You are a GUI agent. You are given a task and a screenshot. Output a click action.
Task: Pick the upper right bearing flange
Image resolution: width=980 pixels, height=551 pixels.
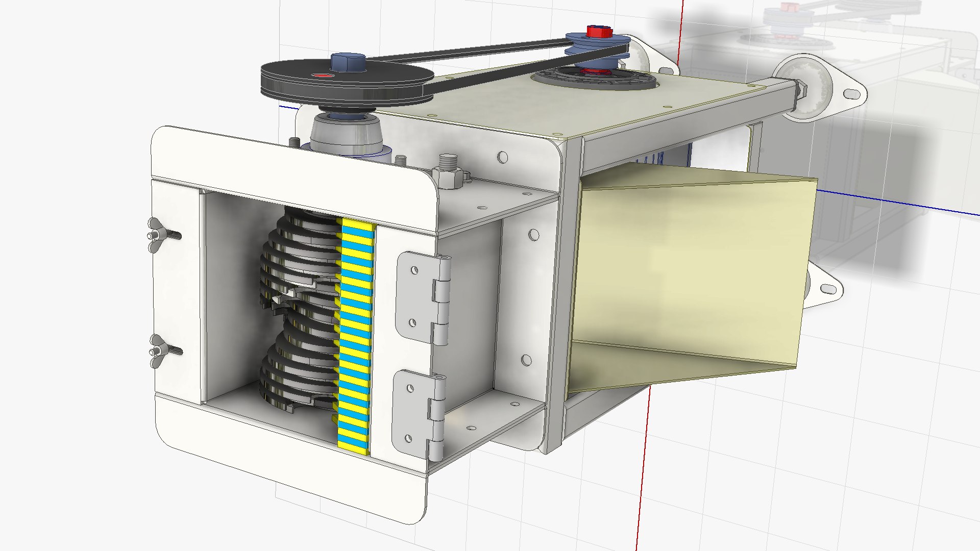(x=819, y=88)
